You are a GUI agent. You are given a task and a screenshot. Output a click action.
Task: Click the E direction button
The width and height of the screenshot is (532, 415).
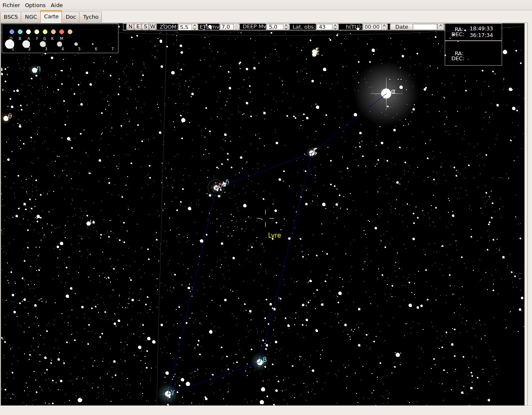point(138,27)
